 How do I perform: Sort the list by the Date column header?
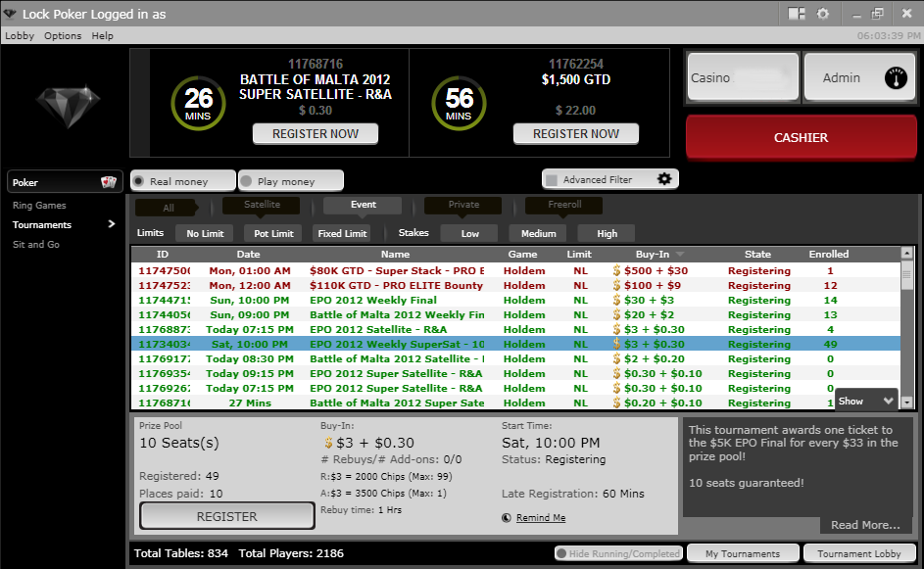[248, 254]
